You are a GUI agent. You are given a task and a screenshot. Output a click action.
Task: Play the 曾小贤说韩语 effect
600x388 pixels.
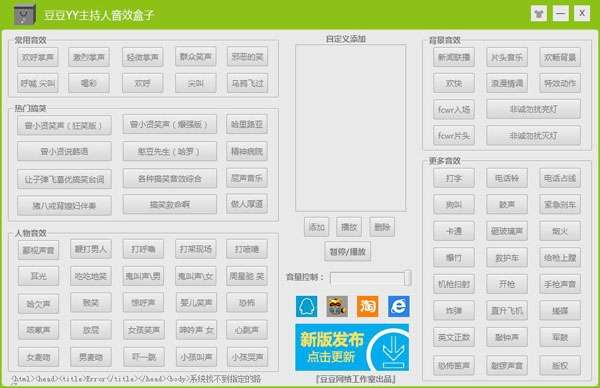[x=64, y=152]
